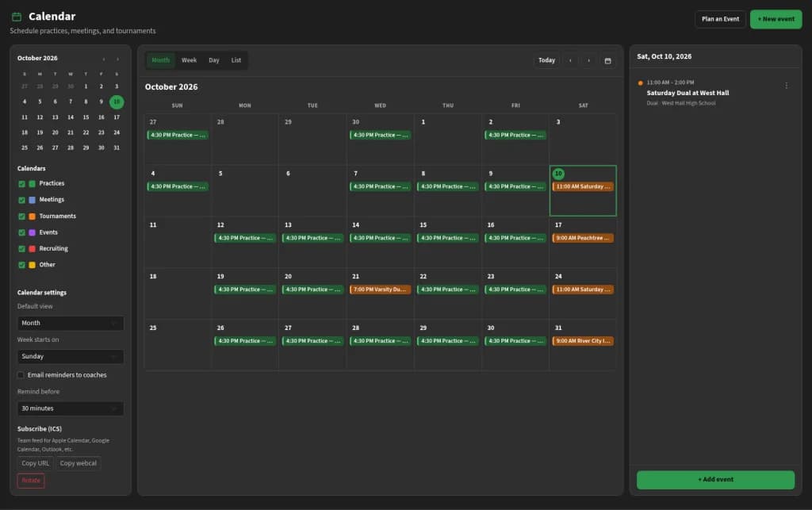Open the date picker calendar icon
812x510 pixels.
click(607, 60)
